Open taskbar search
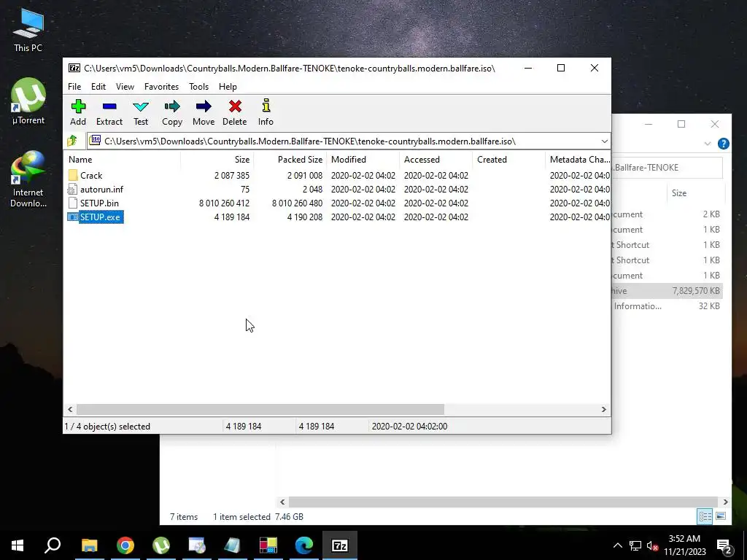Image resolution: width=747 pixels, height=560 pixels. (53, 545)
